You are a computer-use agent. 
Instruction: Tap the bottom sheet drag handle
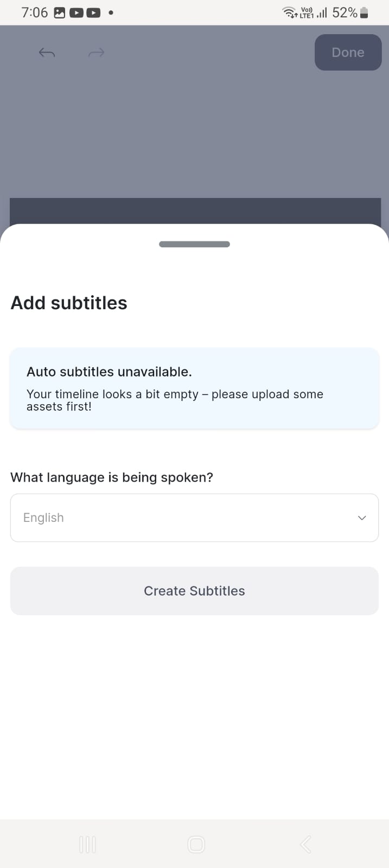[194, 244]
